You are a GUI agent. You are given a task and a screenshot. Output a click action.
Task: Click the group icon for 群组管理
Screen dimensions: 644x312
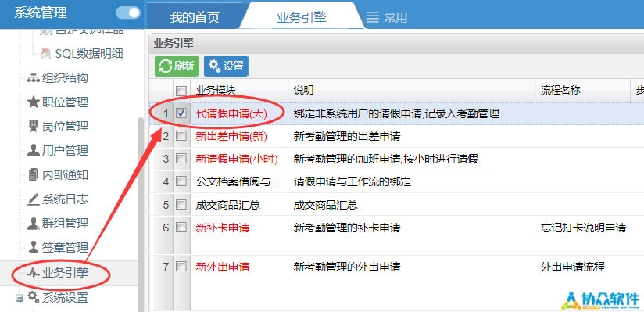click(x=34, y=224)
